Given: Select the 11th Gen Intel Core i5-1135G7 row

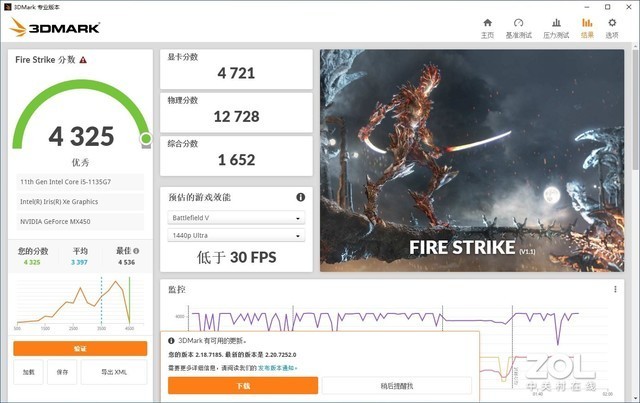Looking at the screenshot, I should [80, 182].
